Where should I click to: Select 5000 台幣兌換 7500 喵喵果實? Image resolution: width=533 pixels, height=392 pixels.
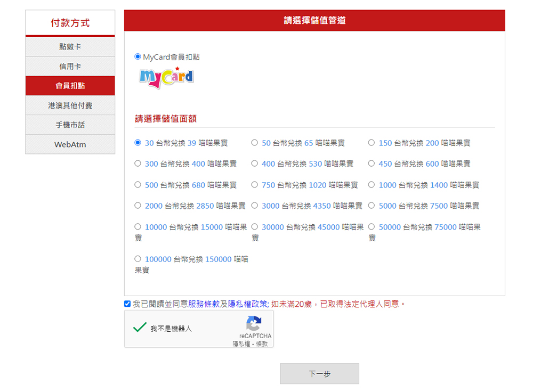coord(372,206)
